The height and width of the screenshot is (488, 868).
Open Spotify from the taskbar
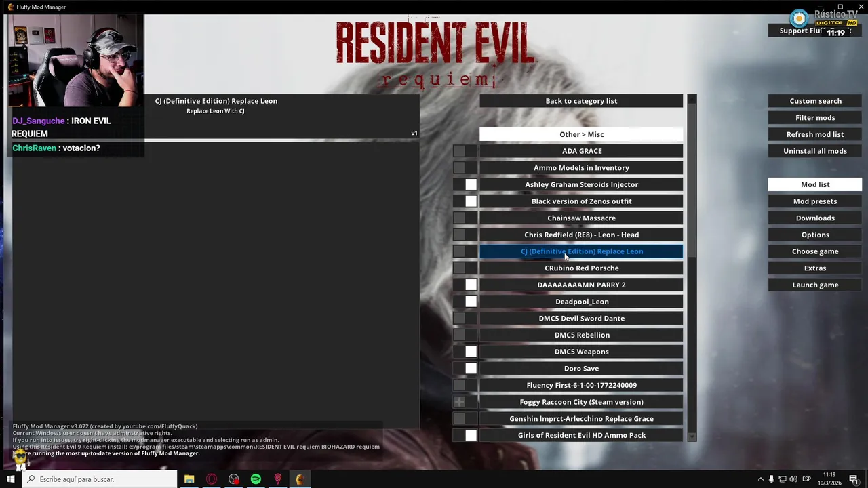click(256, 479)
